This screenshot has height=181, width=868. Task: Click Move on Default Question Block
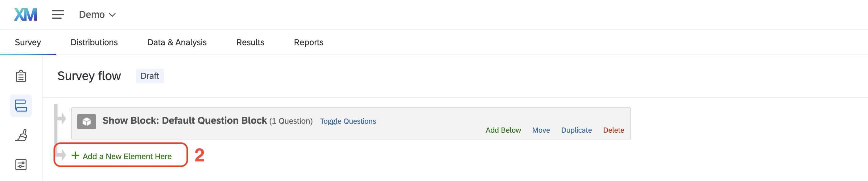tap(540, 130)
